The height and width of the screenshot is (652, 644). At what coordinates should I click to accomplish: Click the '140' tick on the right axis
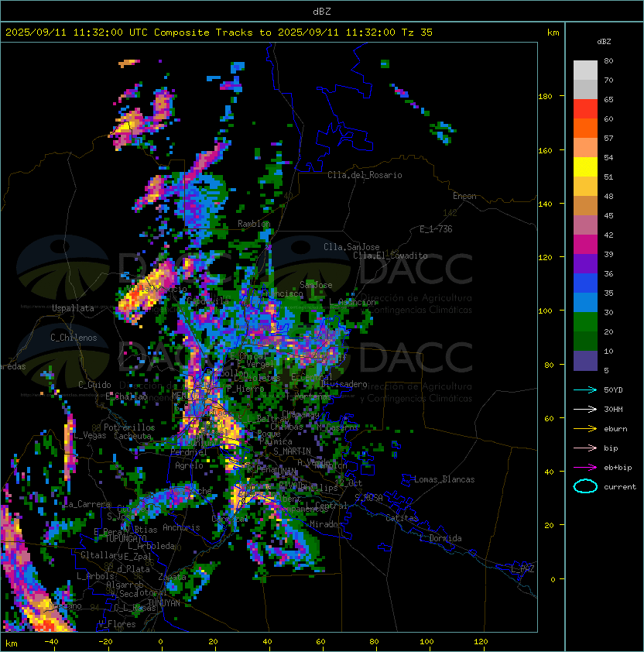click(545, 204)
